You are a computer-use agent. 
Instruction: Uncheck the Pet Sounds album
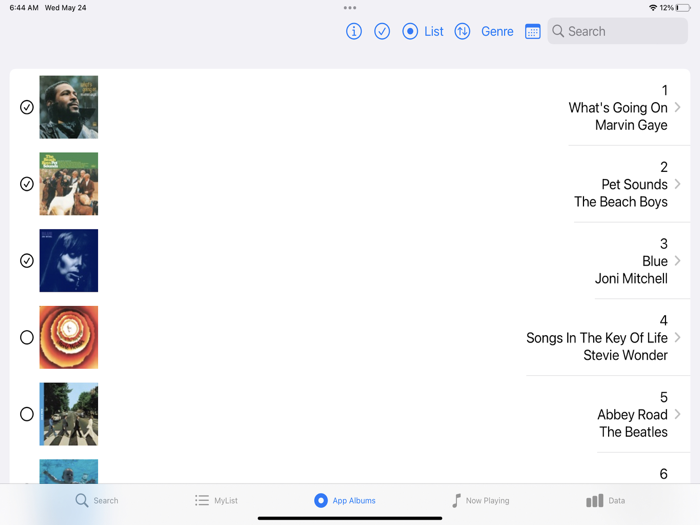(x=27, y=184)
